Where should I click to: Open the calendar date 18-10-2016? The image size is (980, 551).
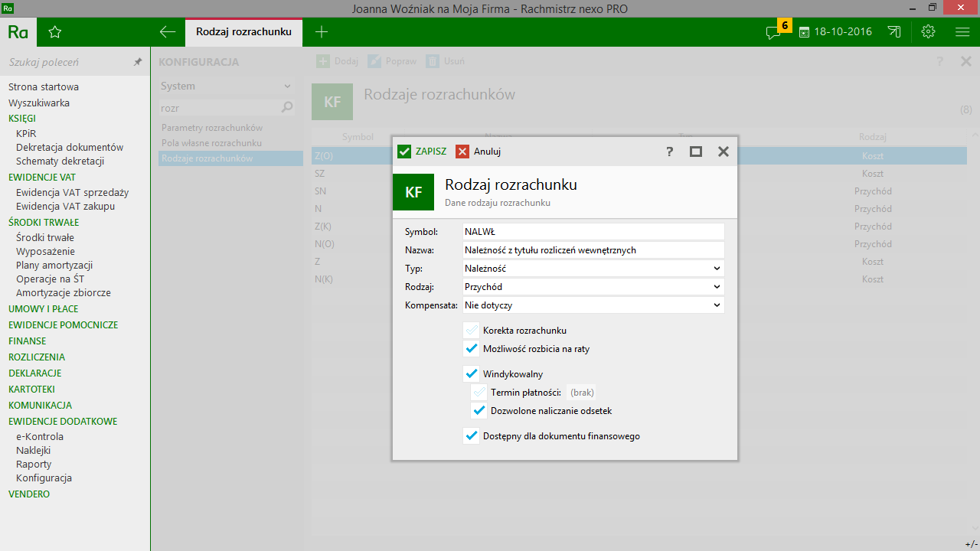pyautogui.click(x=835, y=32)
